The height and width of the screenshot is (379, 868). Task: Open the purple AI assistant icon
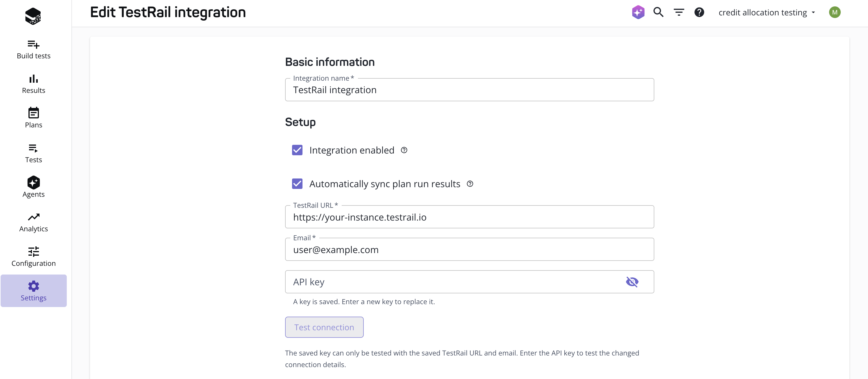click(x=638, y=12)
